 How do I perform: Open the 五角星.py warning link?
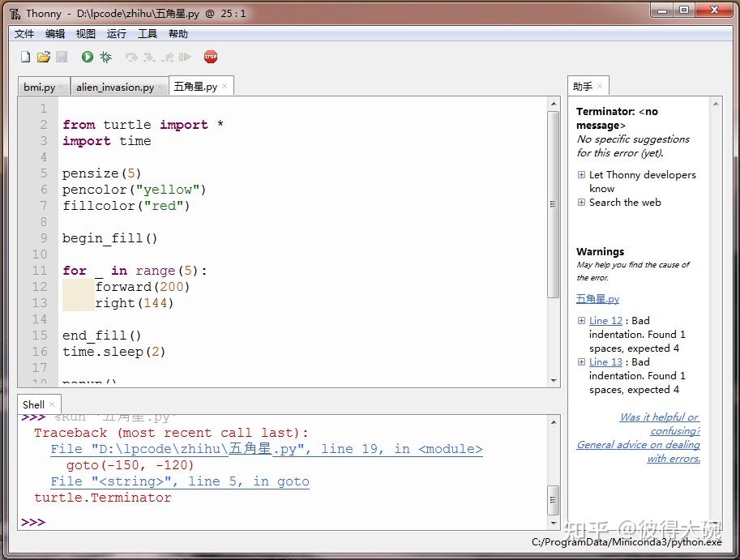click(x=597, y=298)
